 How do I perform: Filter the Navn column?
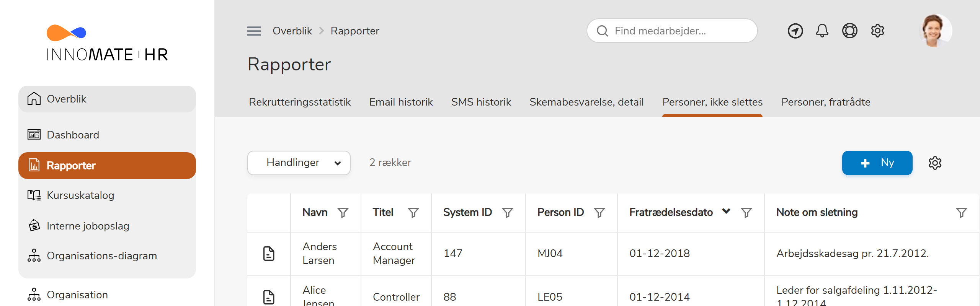343,213
